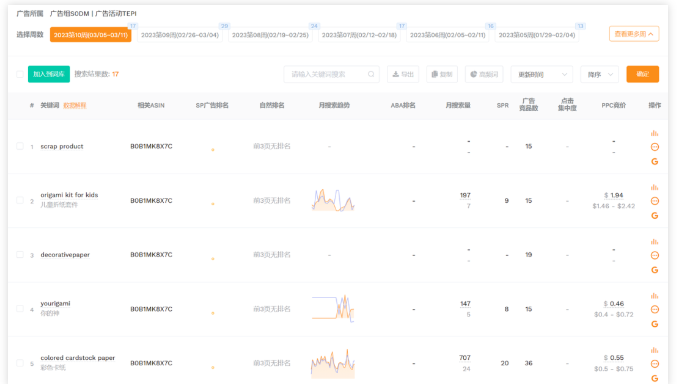The image size is (681, 384).
Task: Click ASIN B0B1MK8X7C in scrap product row
Action: point(151,146)
